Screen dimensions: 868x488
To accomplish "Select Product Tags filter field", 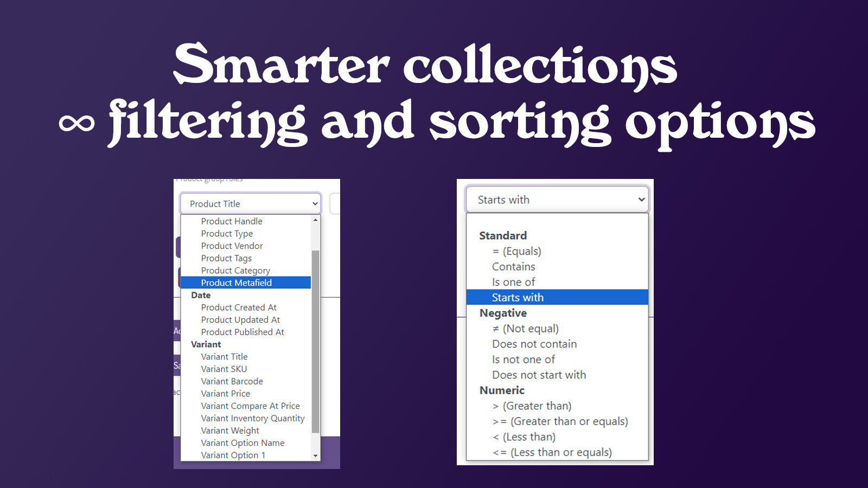I will click(x=226, y=258).
